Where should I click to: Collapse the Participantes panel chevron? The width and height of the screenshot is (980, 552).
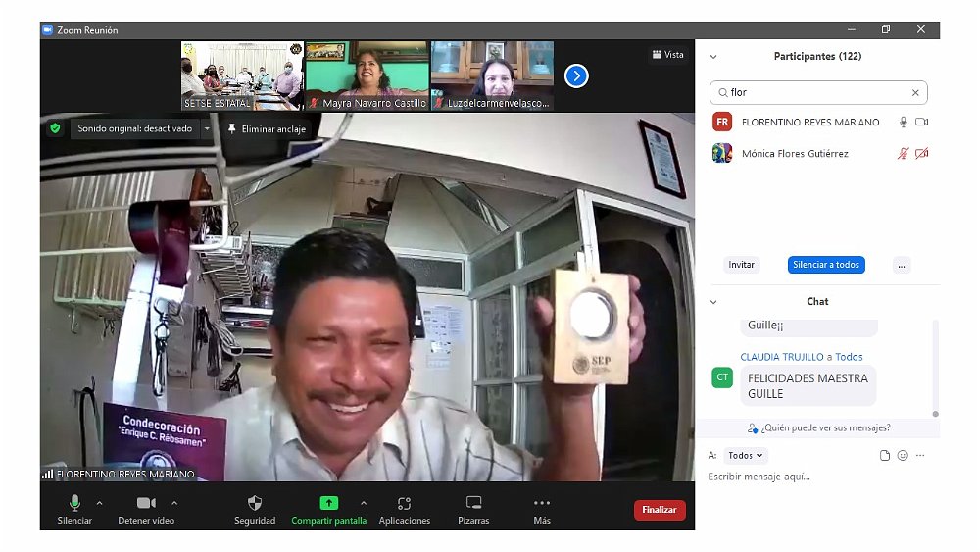713,57
